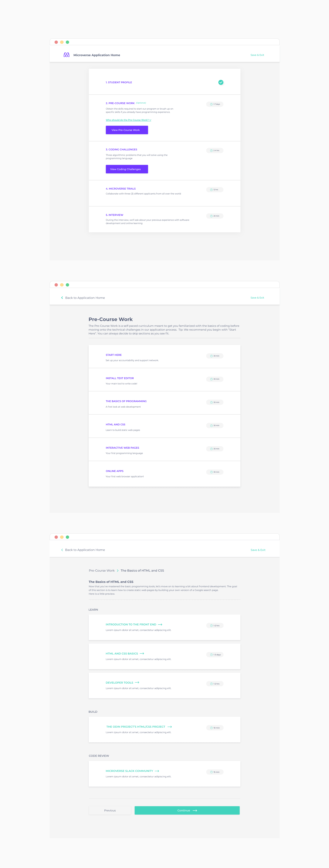The width and height of the screenshot is (329, 868).
Task: Click the 'Microverse Application Home' title text
Action: point(97,55)
